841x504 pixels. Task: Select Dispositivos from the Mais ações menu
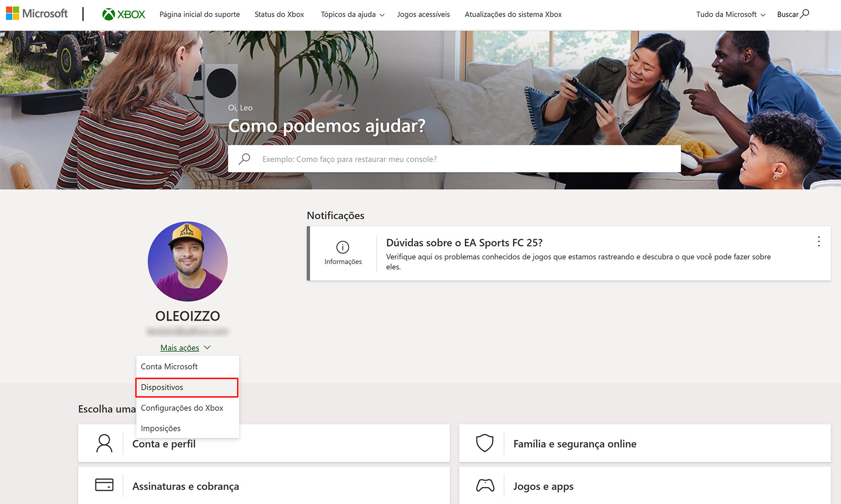[162, 387]
